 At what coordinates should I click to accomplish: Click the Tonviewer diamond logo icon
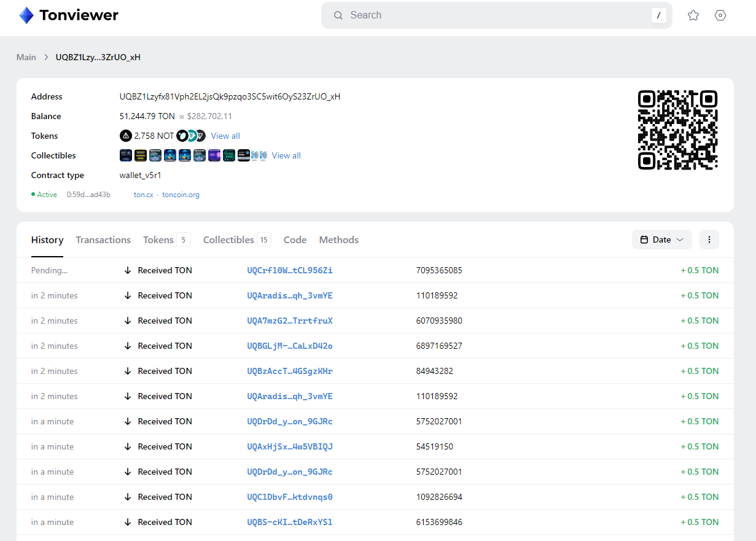pyautogui.click(x=26, y=15)
